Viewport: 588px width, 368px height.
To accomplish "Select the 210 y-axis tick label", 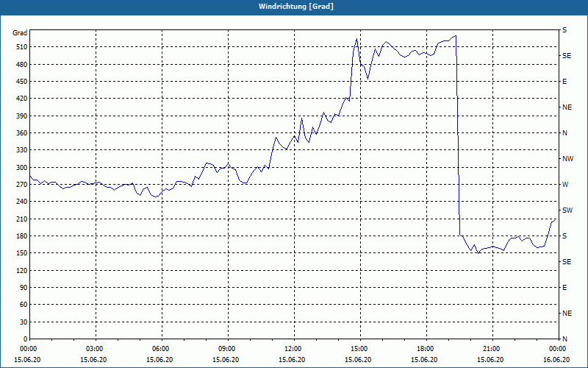I will 22,219.
